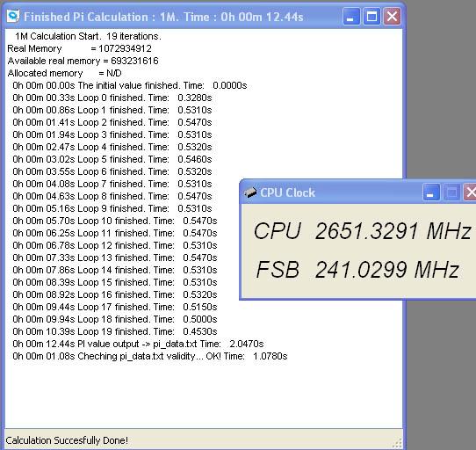Click the resize grip in the status bar corner
476x450 pixels.
(x=398, y=442)
